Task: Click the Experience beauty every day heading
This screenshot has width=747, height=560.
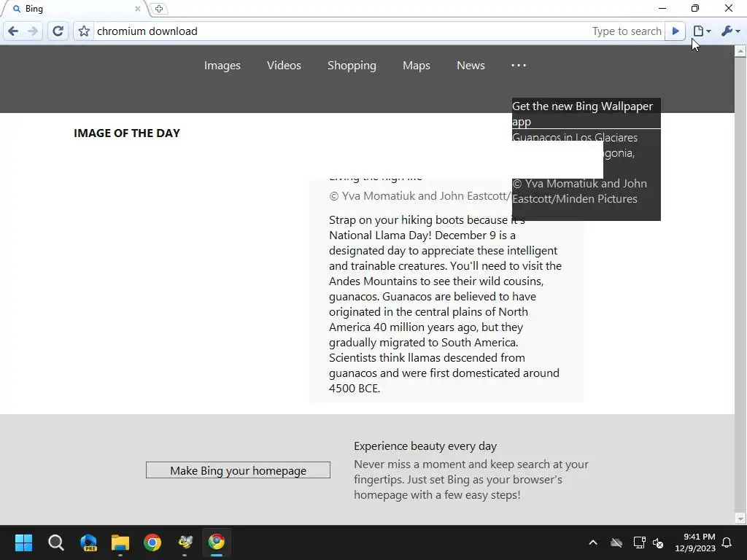Action: [425, 446]
